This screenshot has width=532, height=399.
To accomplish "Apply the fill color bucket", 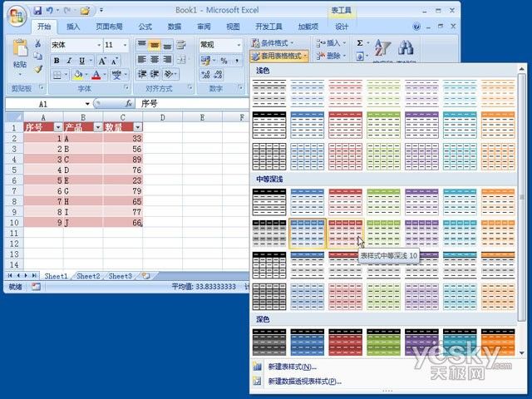I will (x=78, y=75).
